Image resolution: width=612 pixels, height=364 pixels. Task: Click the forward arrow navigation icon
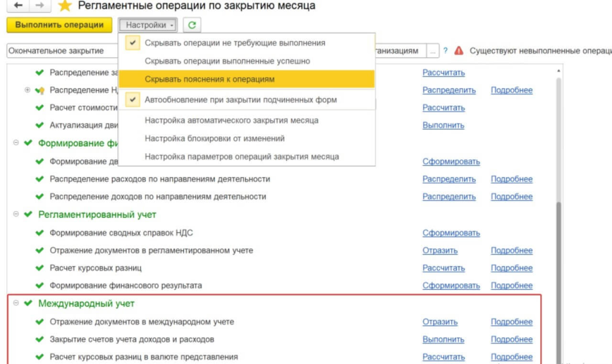pos(40,5)
